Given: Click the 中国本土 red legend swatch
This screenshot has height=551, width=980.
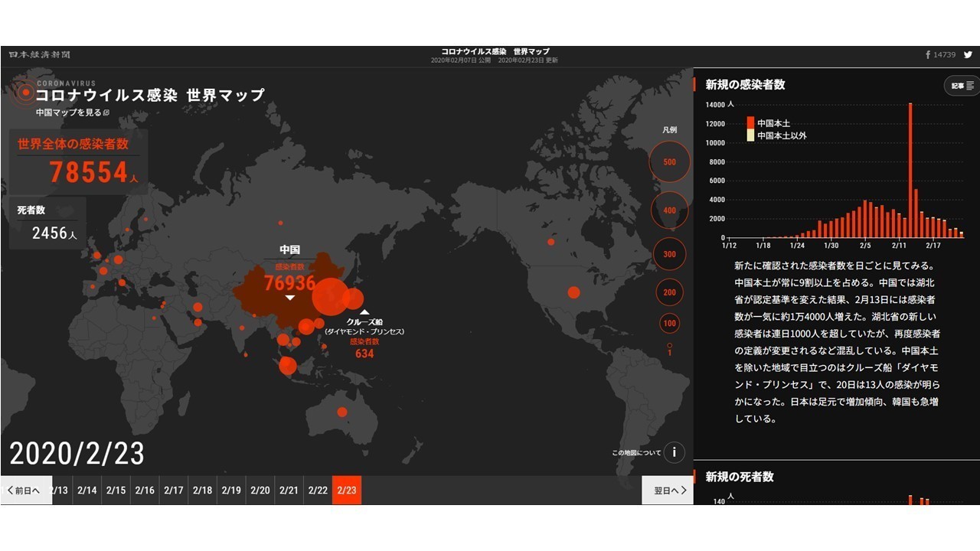Looking at the screenshot, I should [750, 123].
